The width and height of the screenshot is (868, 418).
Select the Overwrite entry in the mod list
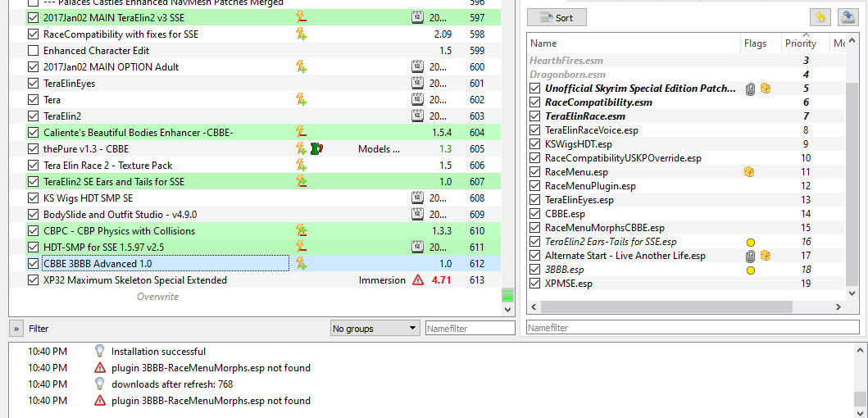pos(157,297)
